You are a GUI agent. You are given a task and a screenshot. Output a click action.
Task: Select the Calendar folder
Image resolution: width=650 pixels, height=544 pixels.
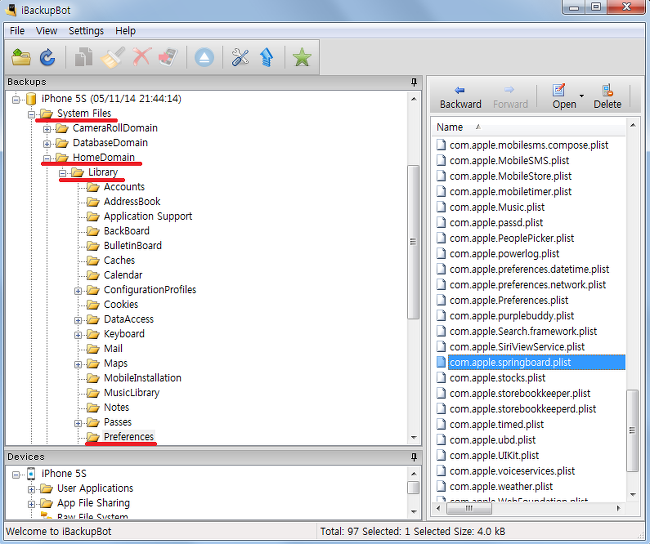[123, 275]
